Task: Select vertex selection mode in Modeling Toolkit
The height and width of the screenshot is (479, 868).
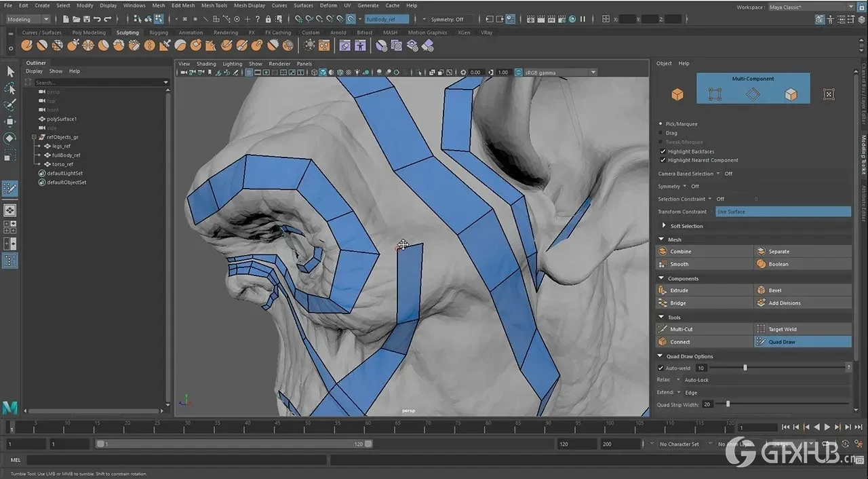Action: (x=714, y=95)
